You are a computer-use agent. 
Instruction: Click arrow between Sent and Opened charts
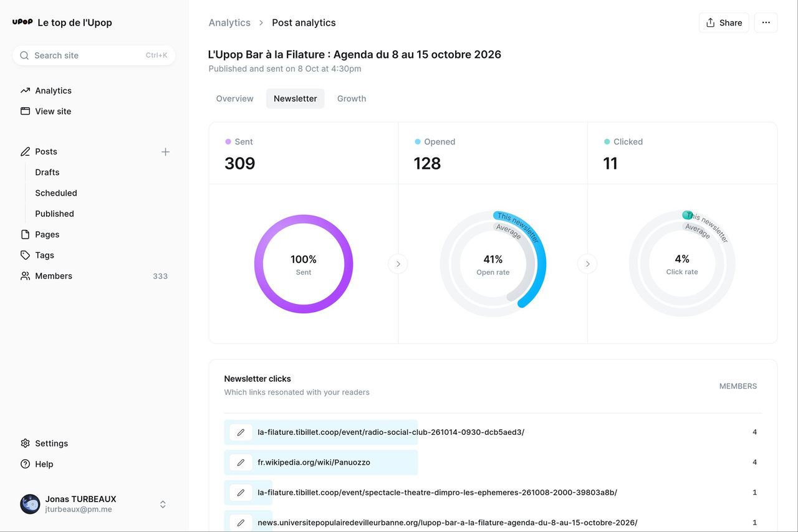point(398,264)
